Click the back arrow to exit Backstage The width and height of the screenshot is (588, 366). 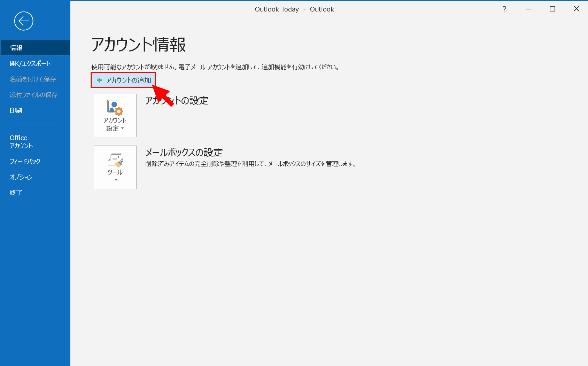coord(24,21)
